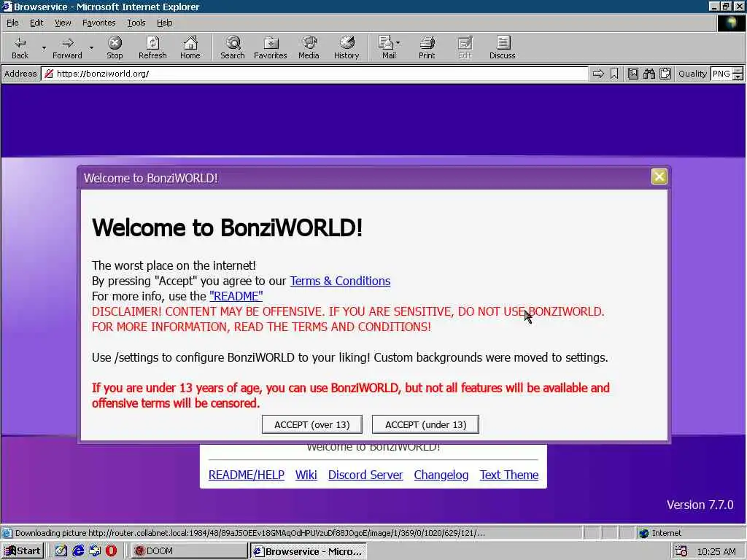747x560 pixels.
Task: Refresh the bonziworld page
Action: tap(152, 47)
